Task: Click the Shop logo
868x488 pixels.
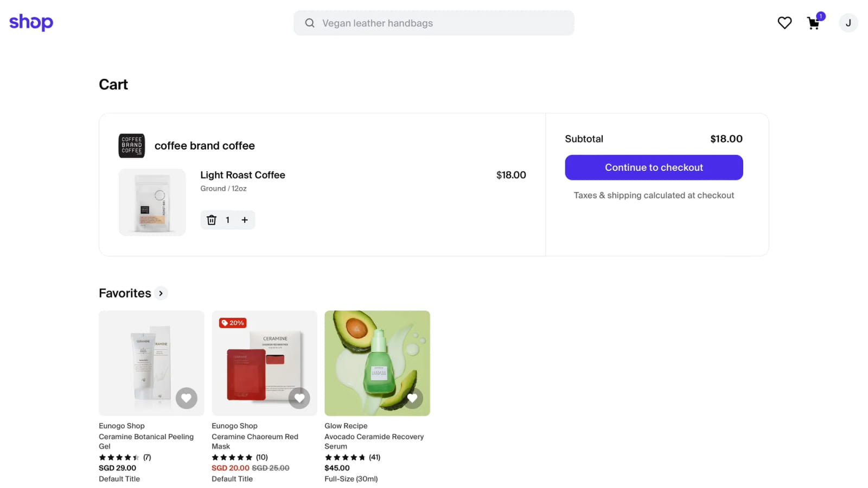Action: [x=31, y=22]
